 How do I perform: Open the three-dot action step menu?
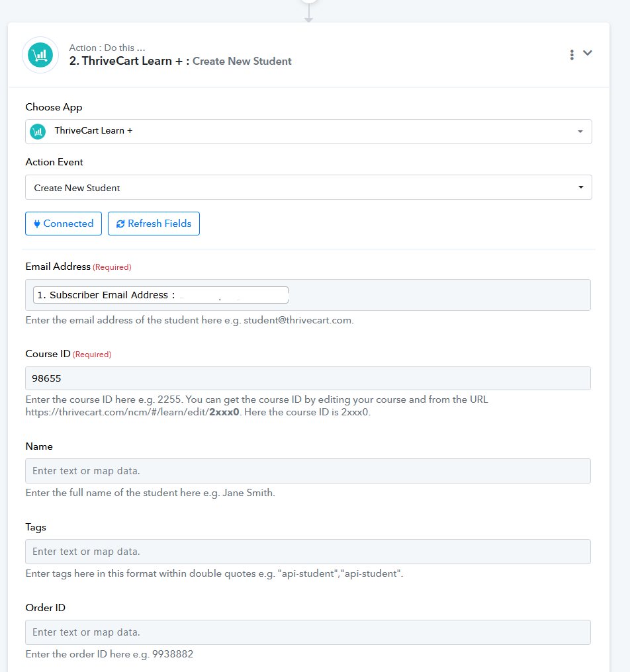572,54
